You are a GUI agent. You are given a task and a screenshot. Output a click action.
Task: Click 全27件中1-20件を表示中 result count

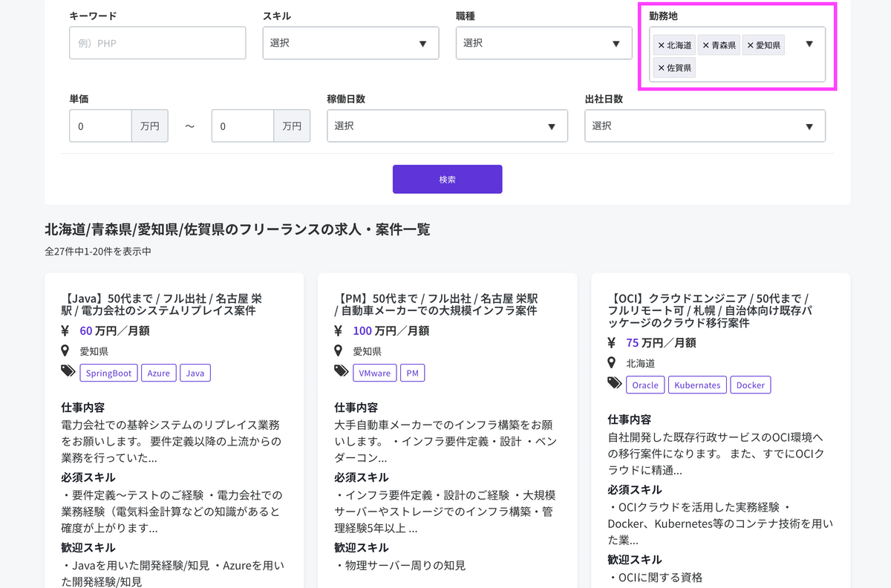pos(98,252)
